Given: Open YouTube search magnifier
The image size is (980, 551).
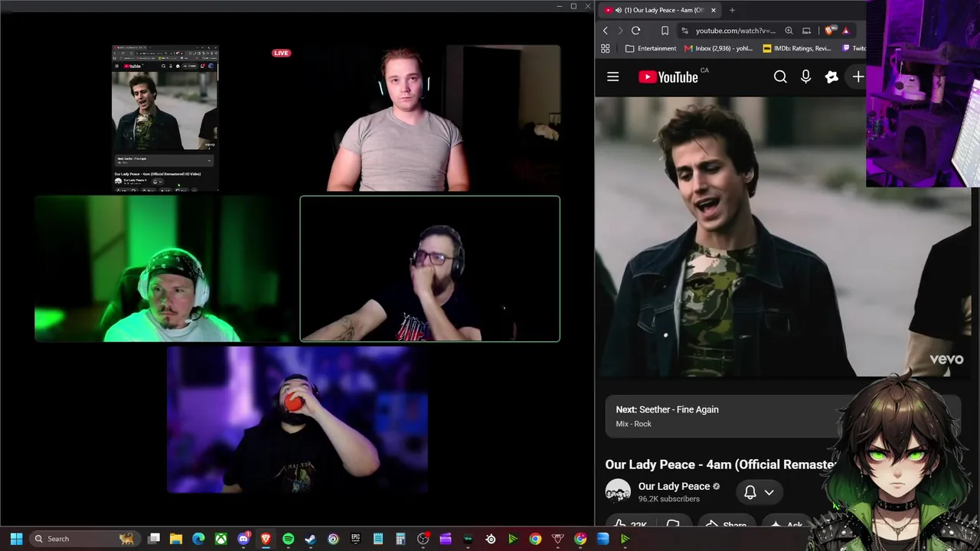Looking at the screenshot, I should point(780,77).
